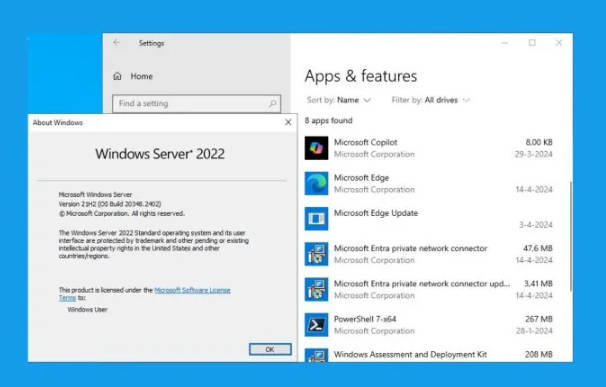606x387 pixels.
Task: Click OK in About Windows dialog
Action: tap(270, 349)
